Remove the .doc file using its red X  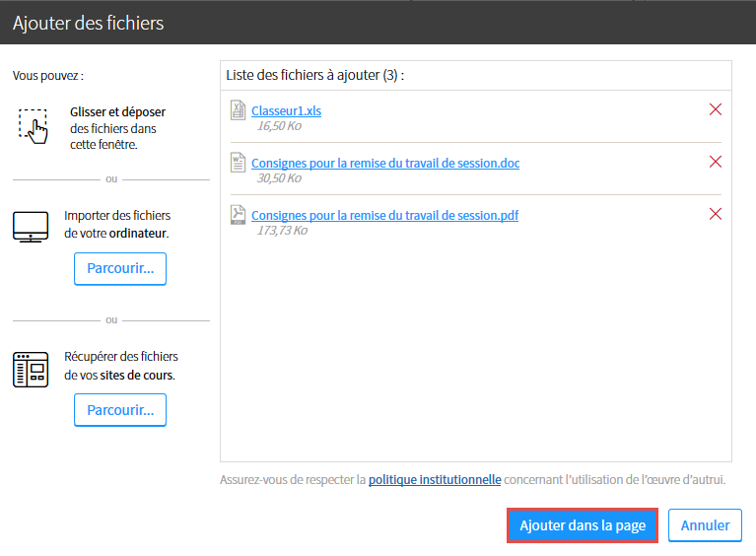click(715, 162)
